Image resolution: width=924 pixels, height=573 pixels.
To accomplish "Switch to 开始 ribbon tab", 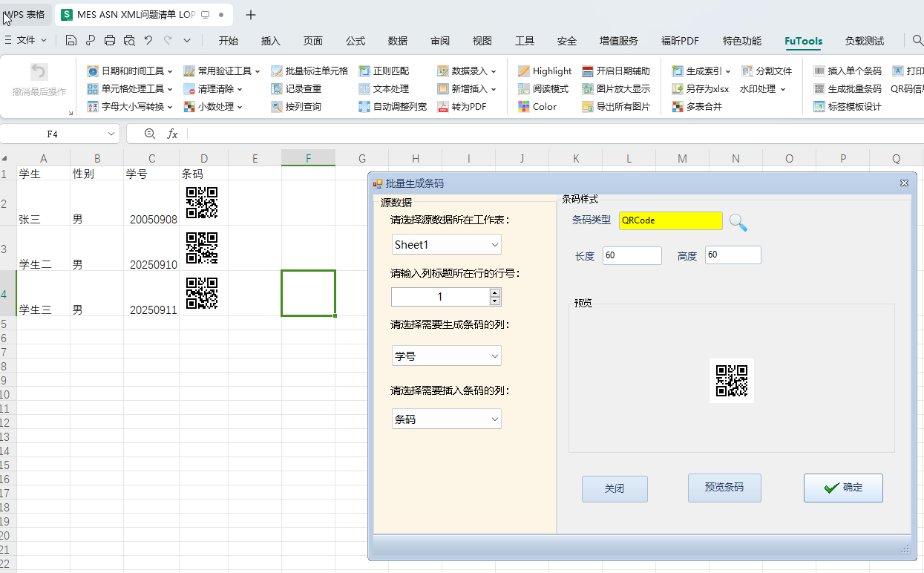I will [x=229, y=41].
